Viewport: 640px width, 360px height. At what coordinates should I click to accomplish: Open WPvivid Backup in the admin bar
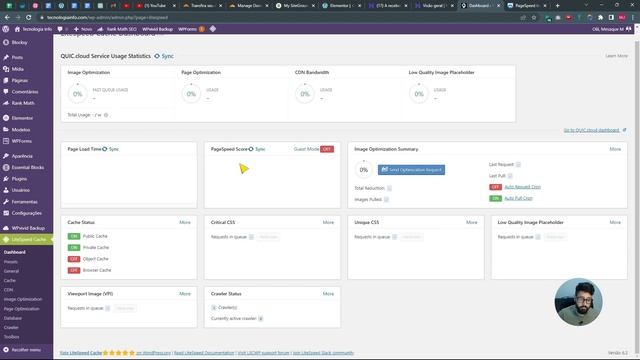click(x=158, y=29)
